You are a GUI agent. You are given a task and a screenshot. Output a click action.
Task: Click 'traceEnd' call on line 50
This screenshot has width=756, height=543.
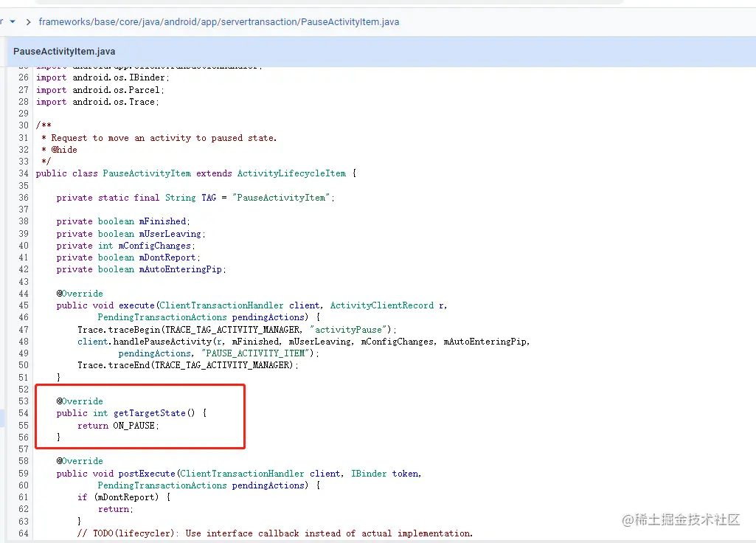click(129, 365)
